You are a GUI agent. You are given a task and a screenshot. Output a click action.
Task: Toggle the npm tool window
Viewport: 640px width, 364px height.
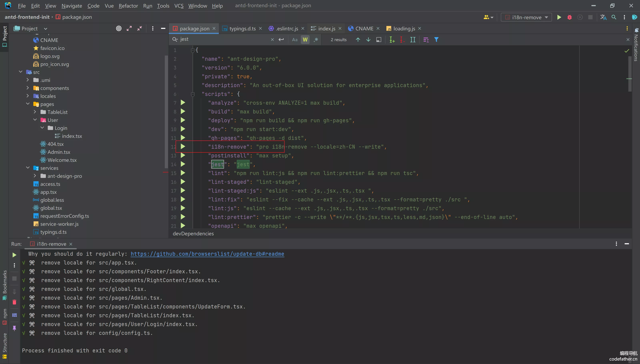[x=5, y=316]
